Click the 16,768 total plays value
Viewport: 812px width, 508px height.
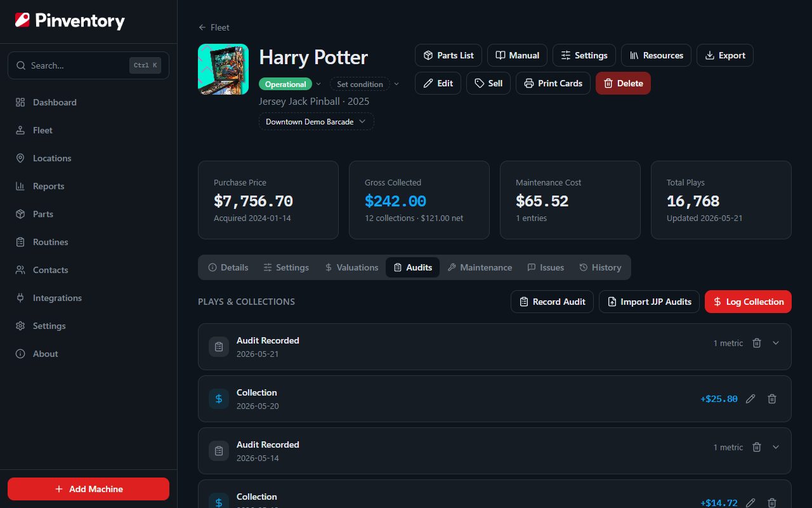[693, 201]
